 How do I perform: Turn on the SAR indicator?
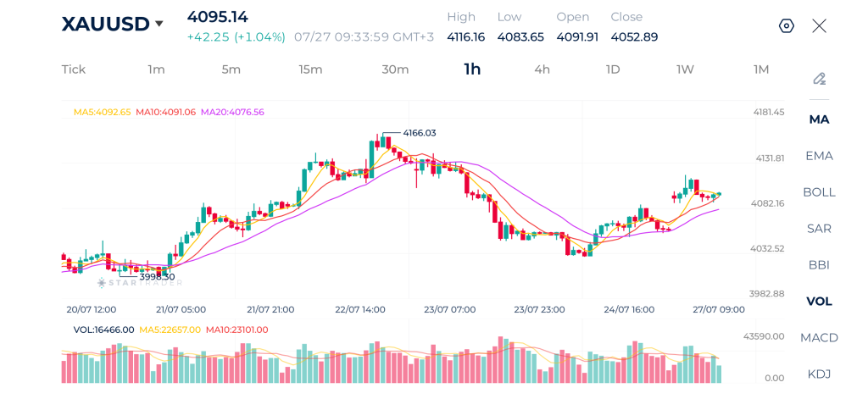[x=820, y=229]
